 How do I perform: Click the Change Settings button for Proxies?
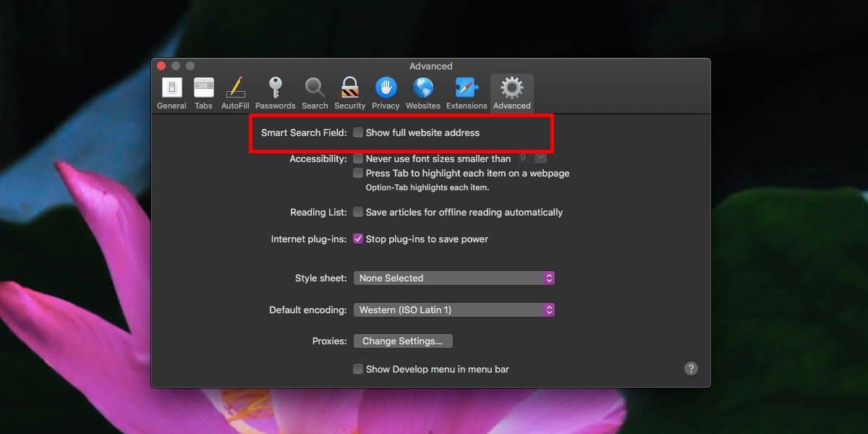point(402,341)
